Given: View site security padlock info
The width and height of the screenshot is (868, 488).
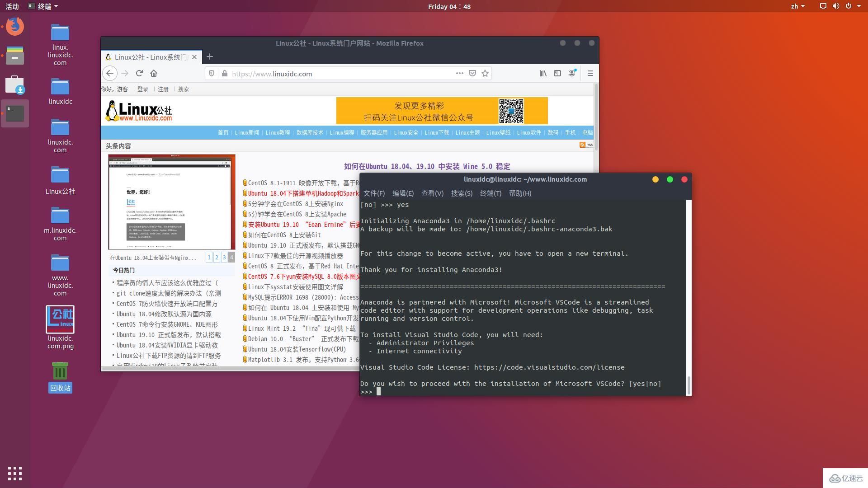Looking at the screenshot, I should coord(225,74).
